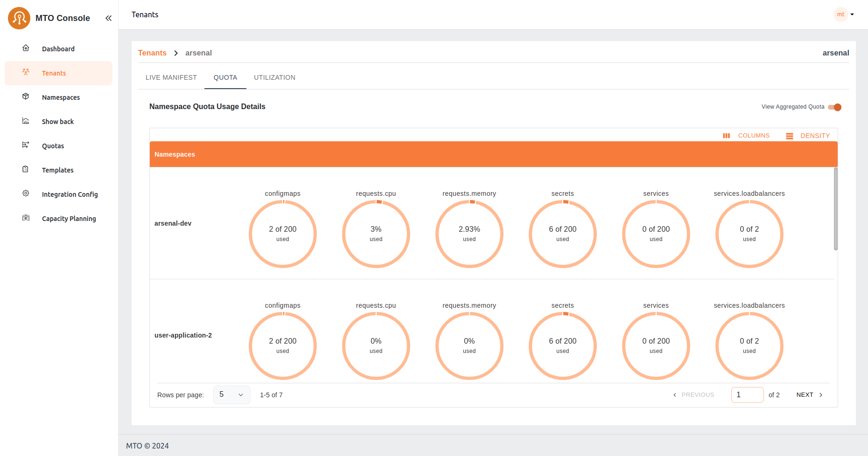Click the Show back chart icon
Viewport: 868px width, 456px height.
click(26, 121)
